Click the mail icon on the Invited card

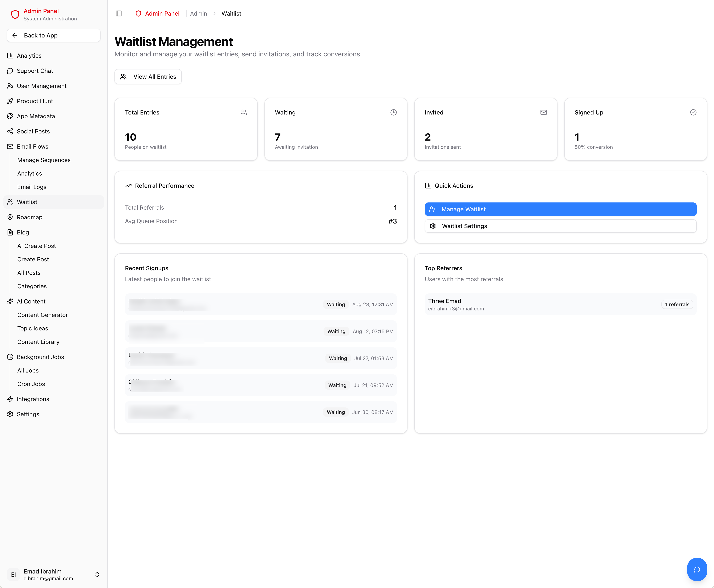pos(543,112)
